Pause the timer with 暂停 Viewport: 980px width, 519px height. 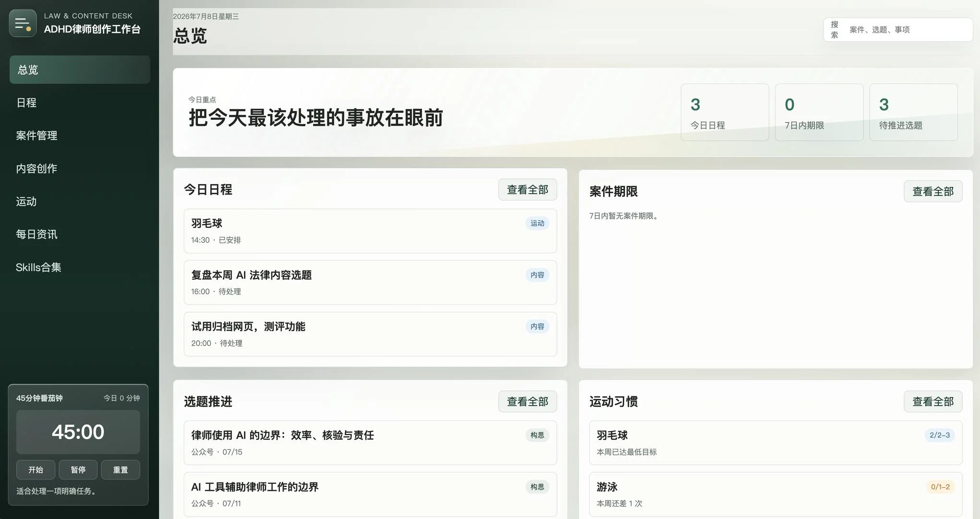click(78, 470)
